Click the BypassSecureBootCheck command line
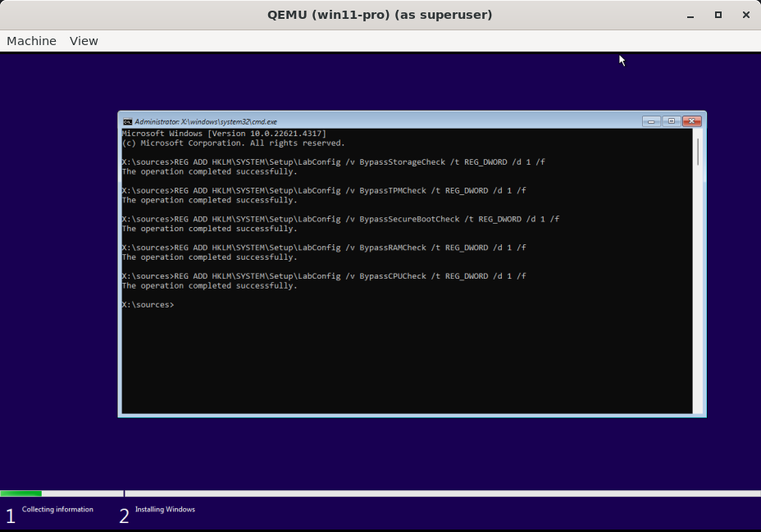Screen dimensions: 761x532 pos(340,219)
